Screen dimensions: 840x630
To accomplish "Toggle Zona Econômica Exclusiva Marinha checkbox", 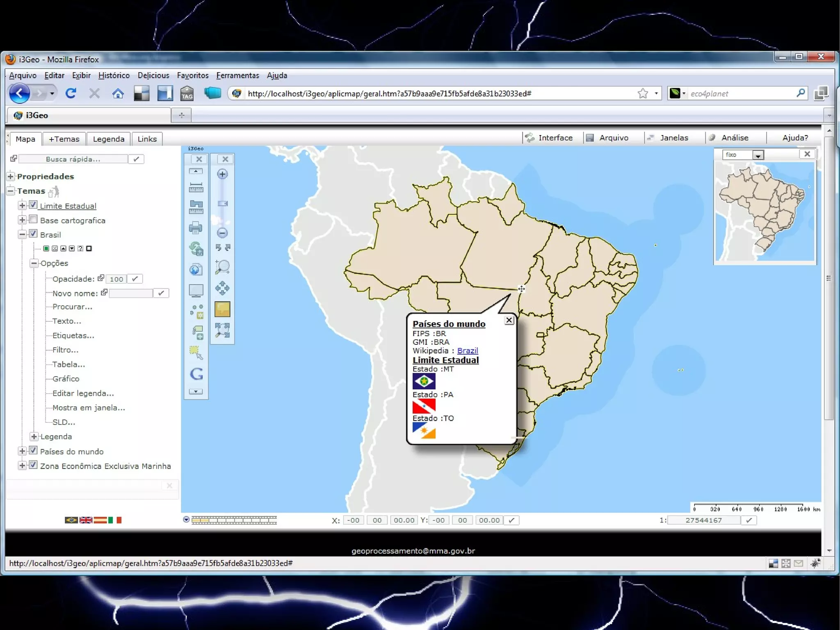I will (x=34, y=465).
